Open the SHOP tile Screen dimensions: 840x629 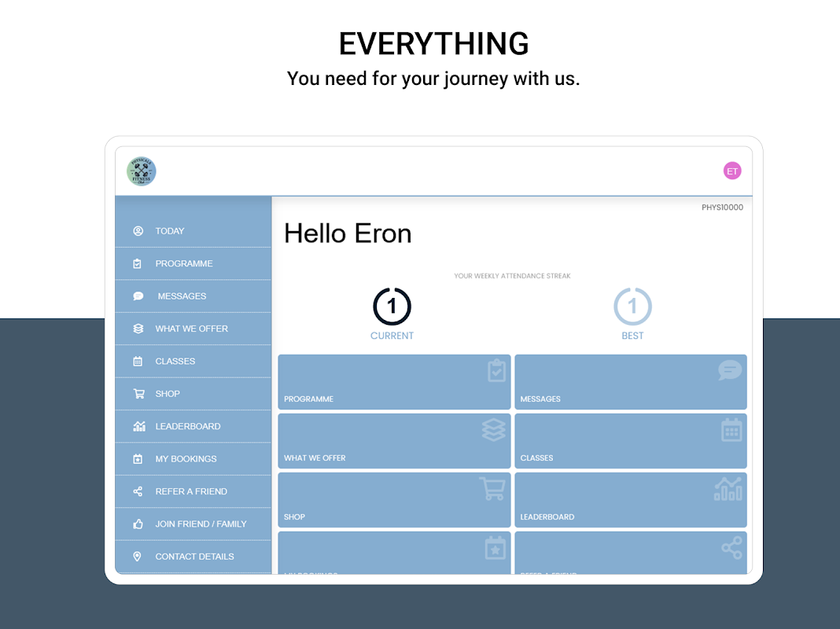394,499
